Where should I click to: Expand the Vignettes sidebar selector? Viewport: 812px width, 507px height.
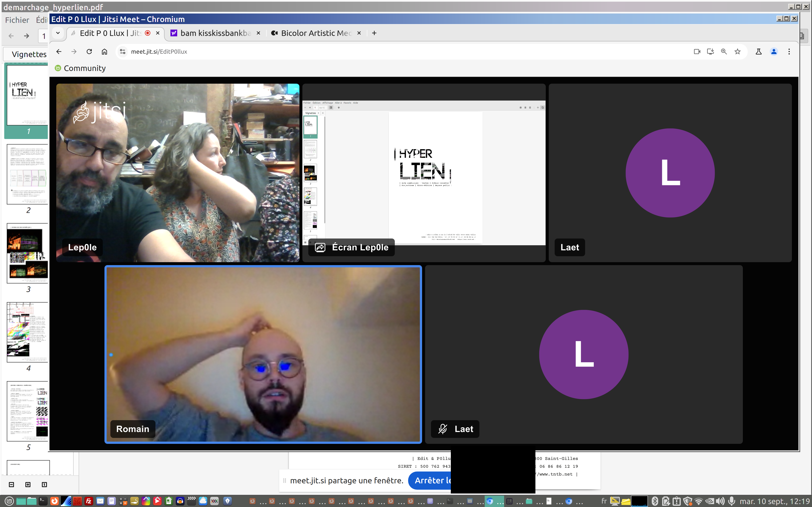[x=29, y=54]
